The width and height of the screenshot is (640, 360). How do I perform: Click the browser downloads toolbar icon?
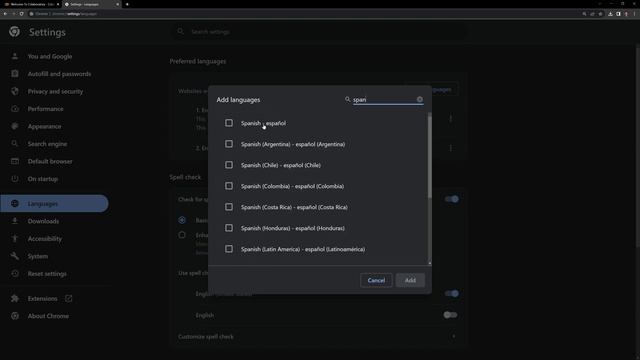(x=610, y=13)
